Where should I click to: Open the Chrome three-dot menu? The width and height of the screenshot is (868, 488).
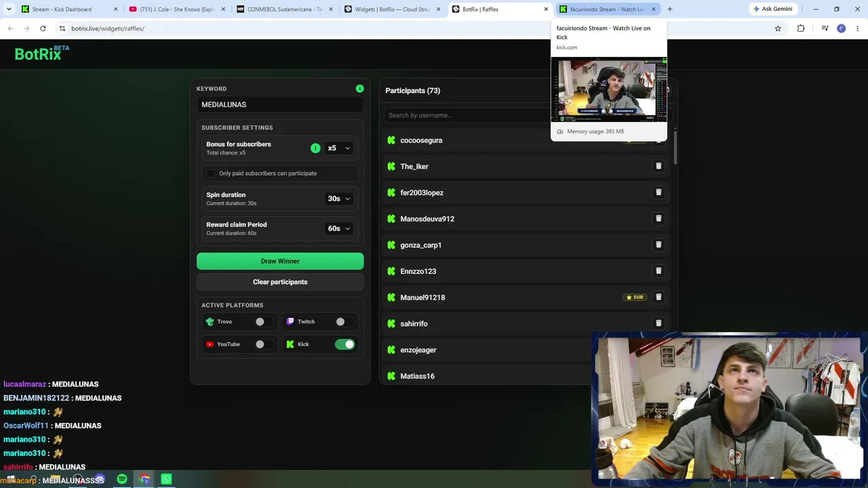858,28
